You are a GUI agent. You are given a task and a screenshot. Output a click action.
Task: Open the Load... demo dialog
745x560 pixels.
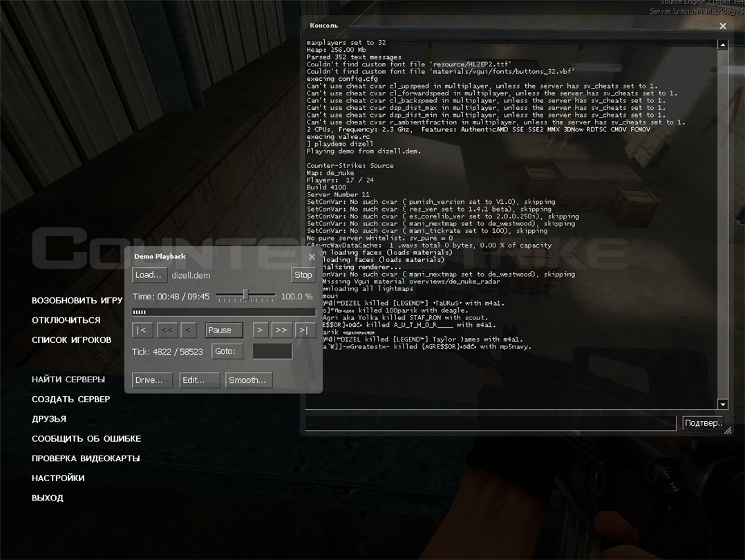[x=149, y=274]
